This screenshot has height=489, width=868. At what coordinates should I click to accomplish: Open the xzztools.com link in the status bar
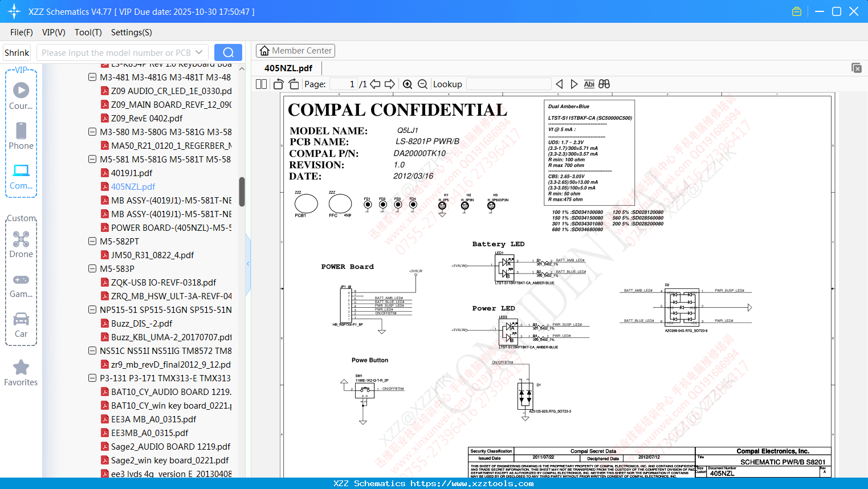(472, 483)
